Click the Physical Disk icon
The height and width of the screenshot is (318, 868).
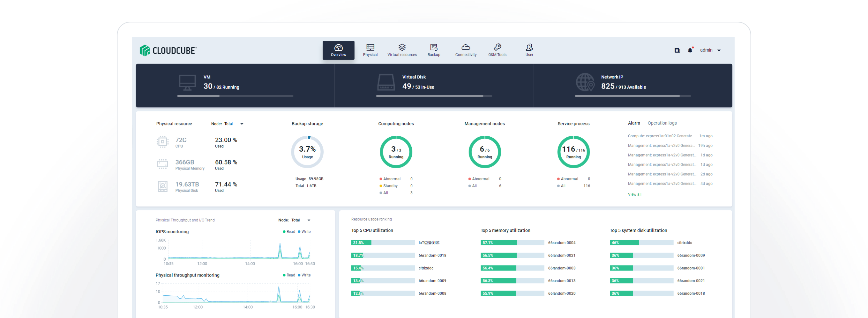point(162,186)
